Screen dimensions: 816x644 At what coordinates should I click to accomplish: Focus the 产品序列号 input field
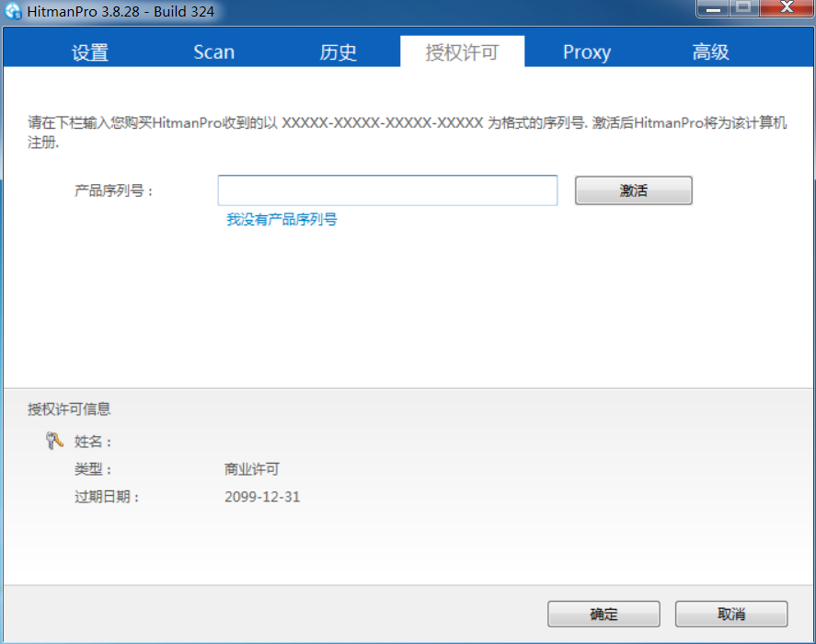point(387,190)
